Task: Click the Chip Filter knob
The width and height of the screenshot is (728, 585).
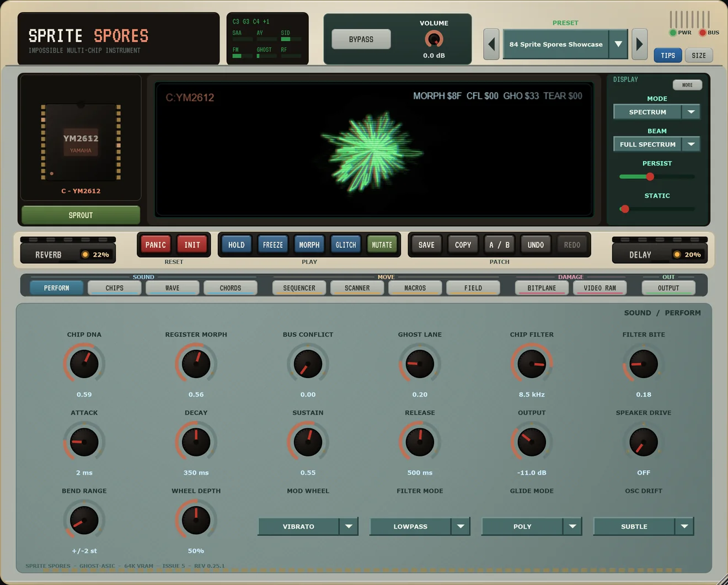Action: [532, 364]
